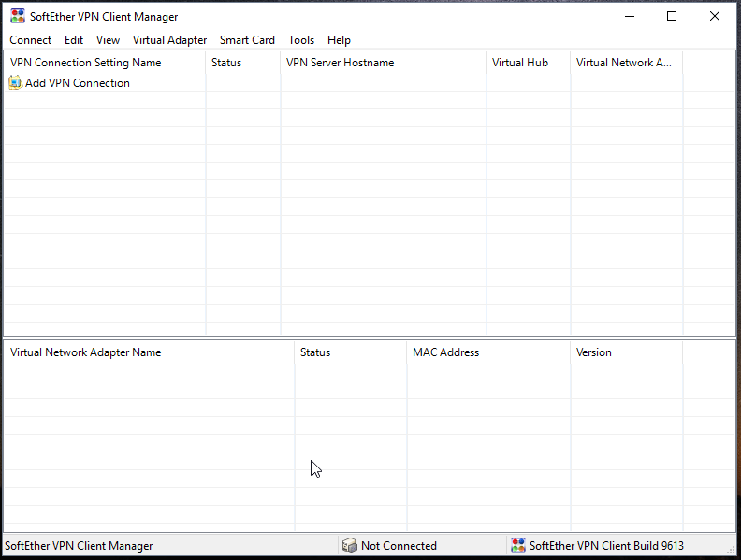741x560 pixels.
Task: Minimize the SoftEther VPN Client Manager window
Action: (x=630, y=16)
